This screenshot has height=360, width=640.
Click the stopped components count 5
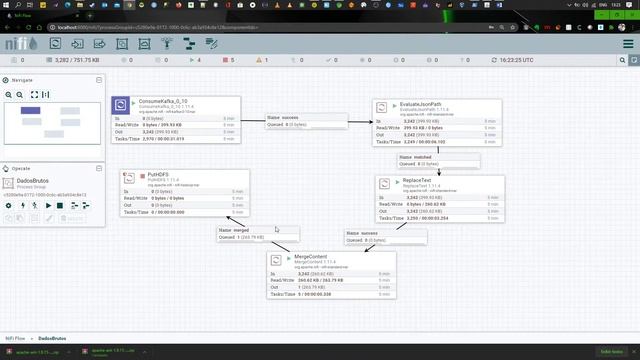[229, 60]
